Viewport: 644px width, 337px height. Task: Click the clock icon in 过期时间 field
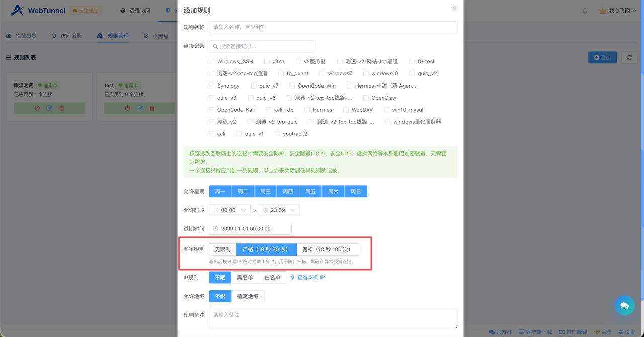tap(216, 229)
